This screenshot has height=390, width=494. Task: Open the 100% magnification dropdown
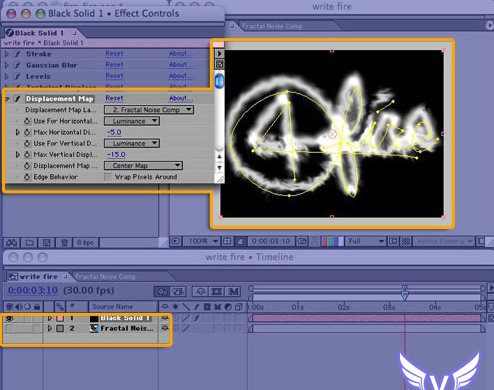[202, 241]
